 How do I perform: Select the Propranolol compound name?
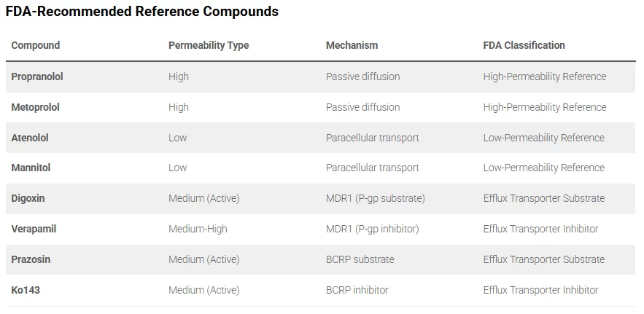click(x=37, y=76)
